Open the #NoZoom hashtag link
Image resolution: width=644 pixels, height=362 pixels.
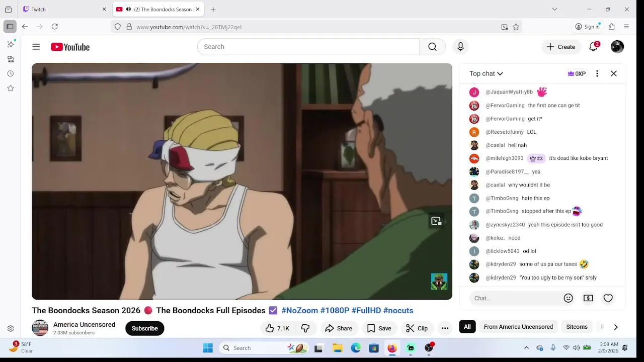(299, 310)
